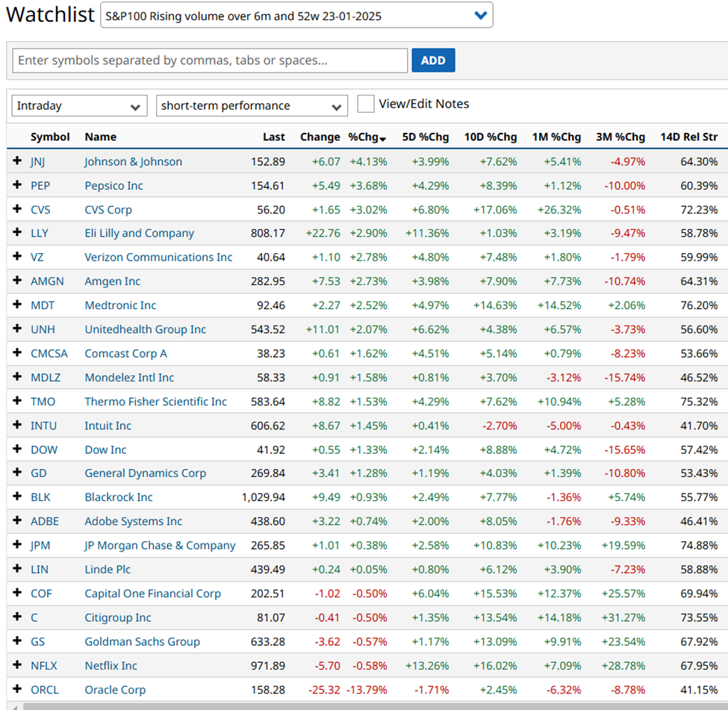This screenshot has height=710, width=728.
Task: Click plus icon beside AMGN
Action: pyautogui.click(x=16, y=281)
